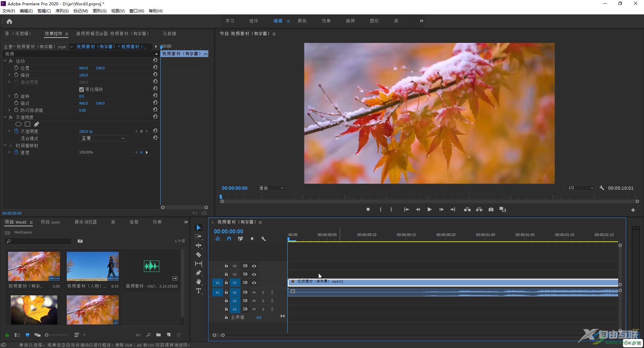The height and width of the screenshot is (348, 644).
Task: Toggle Linked Selection in timeline
Action: tap(240, 239)
